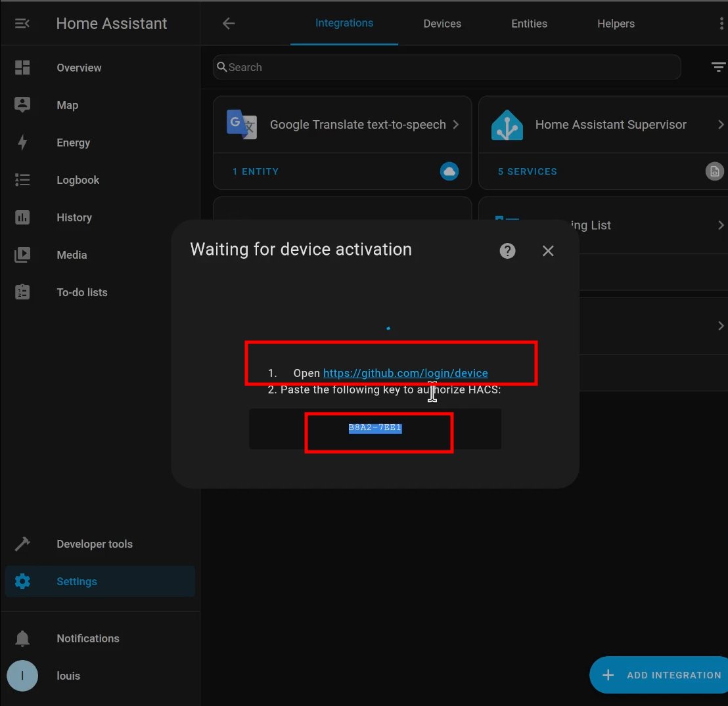Click the magnifier icon in search
This screenshot has height=706, width=728.
click(x=222, y=67)
